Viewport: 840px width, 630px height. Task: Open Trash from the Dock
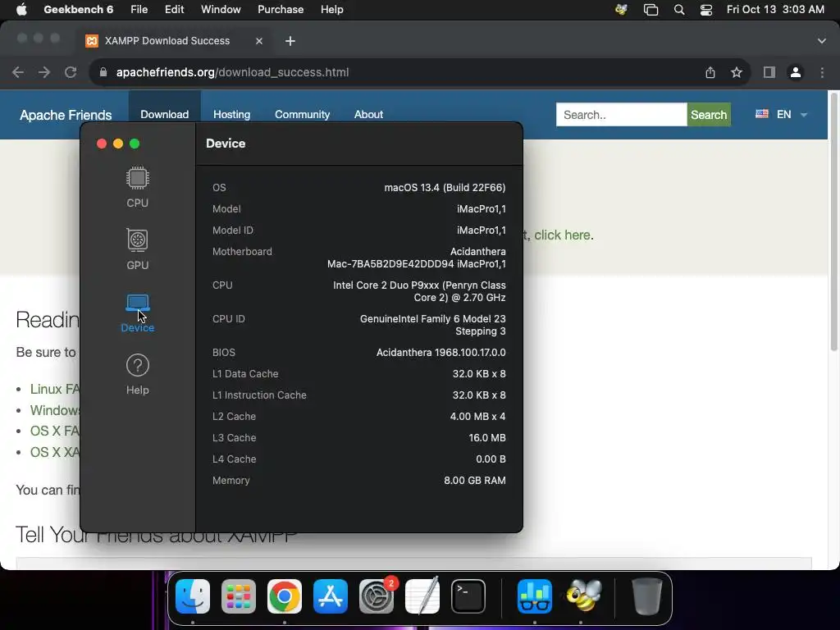(x=646, y=596)
